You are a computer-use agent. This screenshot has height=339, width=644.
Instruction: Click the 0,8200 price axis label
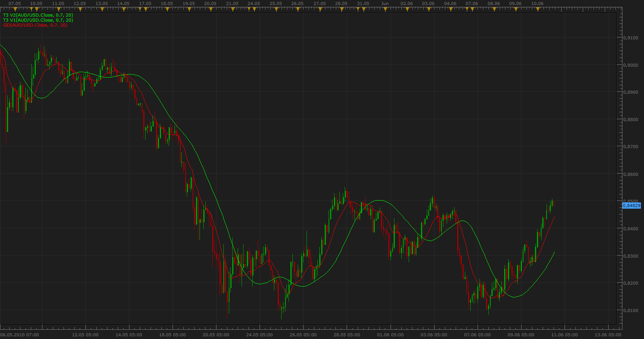[x=631, y=283]
